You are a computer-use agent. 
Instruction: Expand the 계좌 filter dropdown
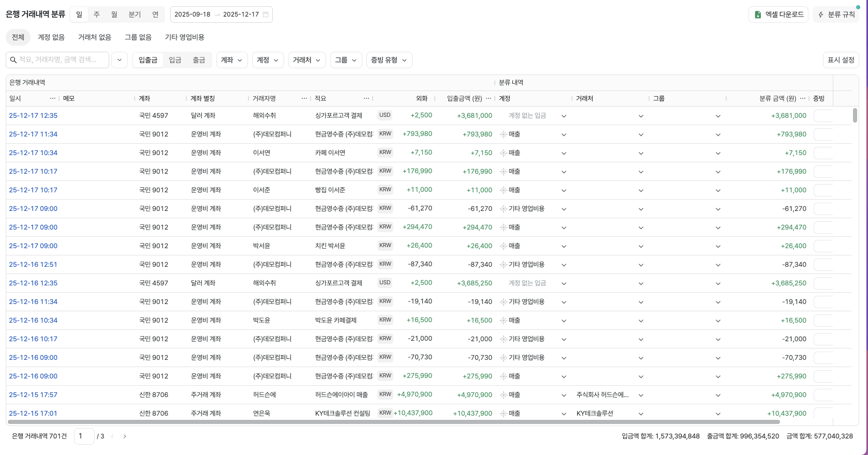coord(231,60)
